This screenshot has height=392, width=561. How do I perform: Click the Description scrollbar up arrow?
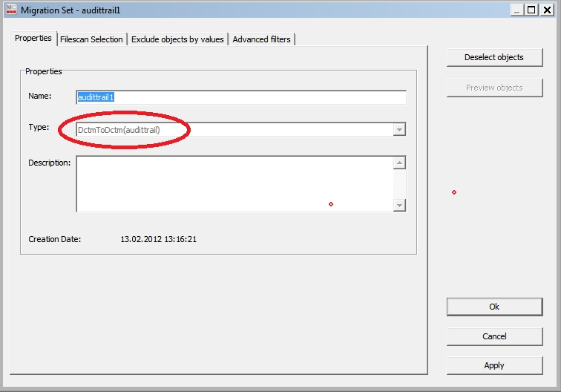pos(399,163)
